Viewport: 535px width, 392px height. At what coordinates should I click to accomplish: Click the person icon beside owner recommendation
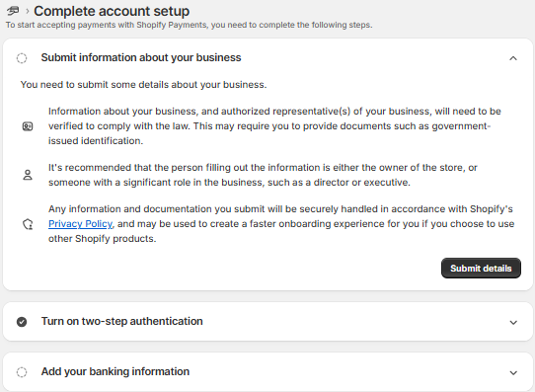click(28, 175)
